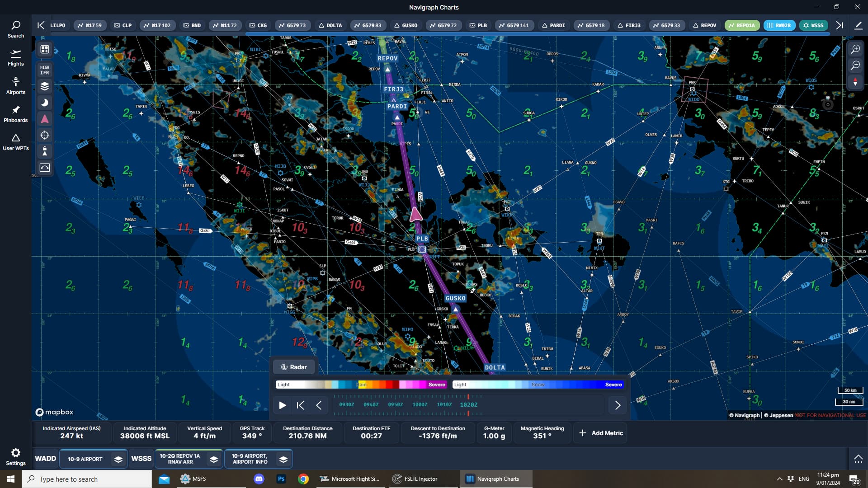Screen dimensions: 868x488
Task: Expand the bottom panel chevron
Action: (x=858, y=459)
